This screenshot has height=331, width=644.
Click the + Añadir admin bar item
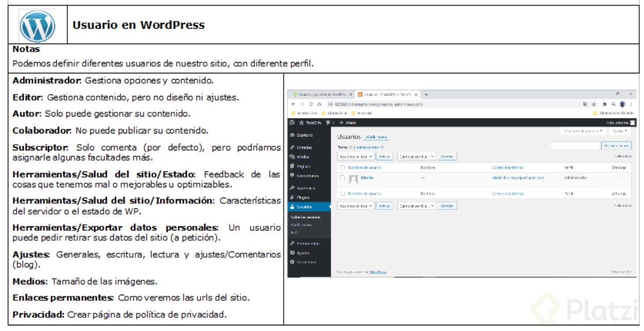click(x=347, y=123)
